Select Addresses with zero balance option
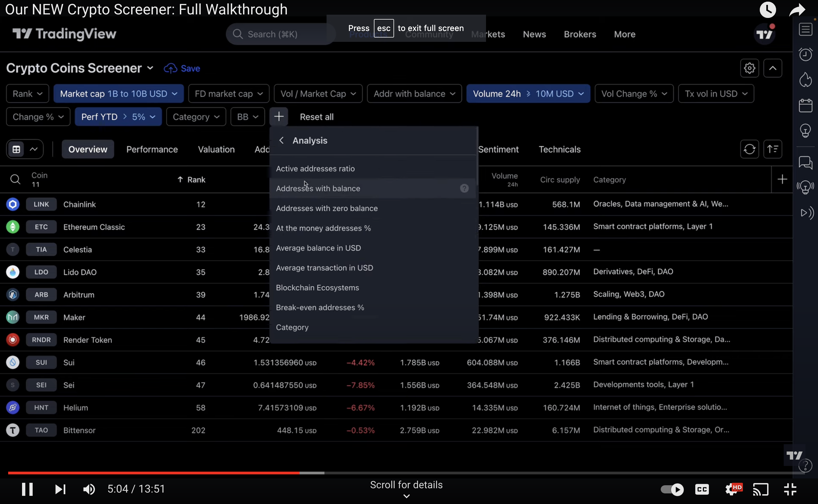 pos(327,208)
